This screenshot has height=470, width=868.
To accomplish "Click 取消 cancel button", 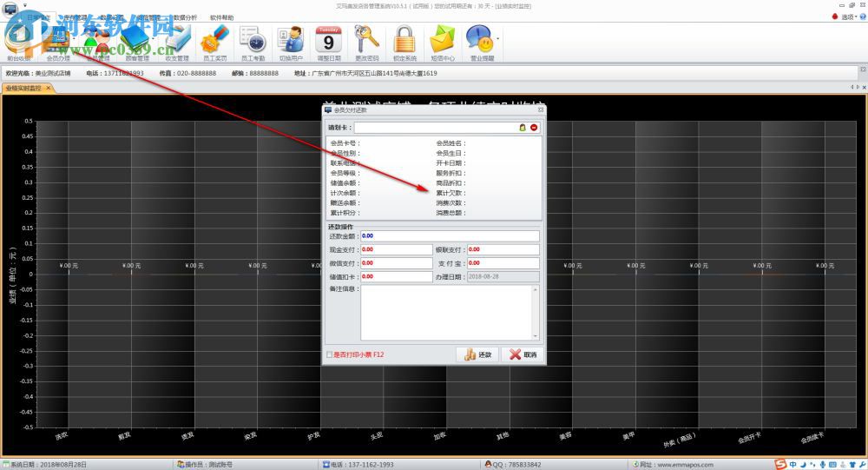I will click(x=522, y=354).
